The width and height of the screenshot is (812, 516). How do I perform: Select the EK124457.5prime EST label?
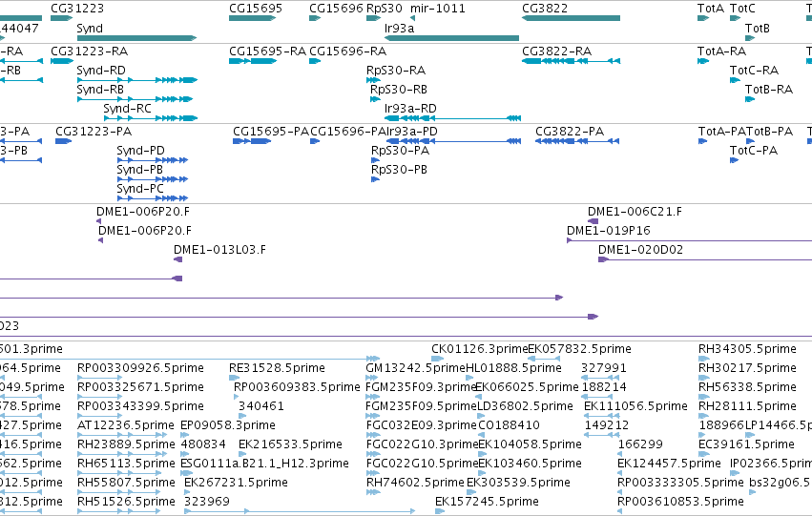669,464
